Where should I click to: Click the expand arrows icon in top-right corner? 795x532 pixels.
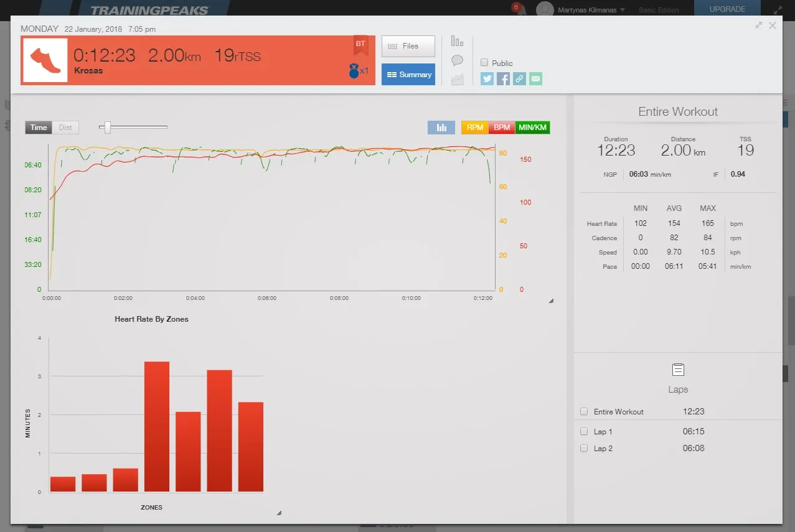(778, 10)
